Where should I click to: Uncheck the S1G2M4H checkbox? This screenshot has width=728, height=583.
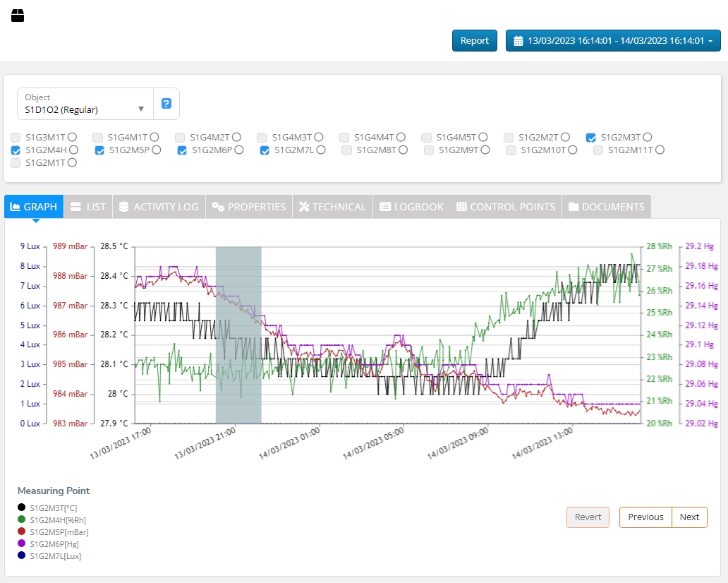point(16,150)
